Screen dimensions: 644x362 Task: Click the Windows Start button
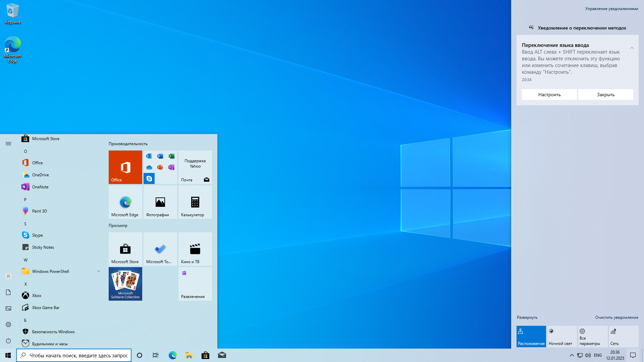tap(8, 355)
